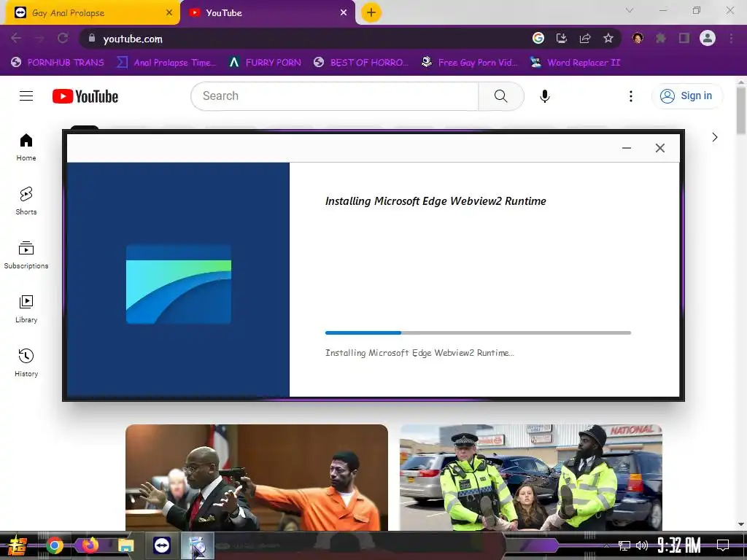Click the extension avatar icon beside star

(638, 38)
